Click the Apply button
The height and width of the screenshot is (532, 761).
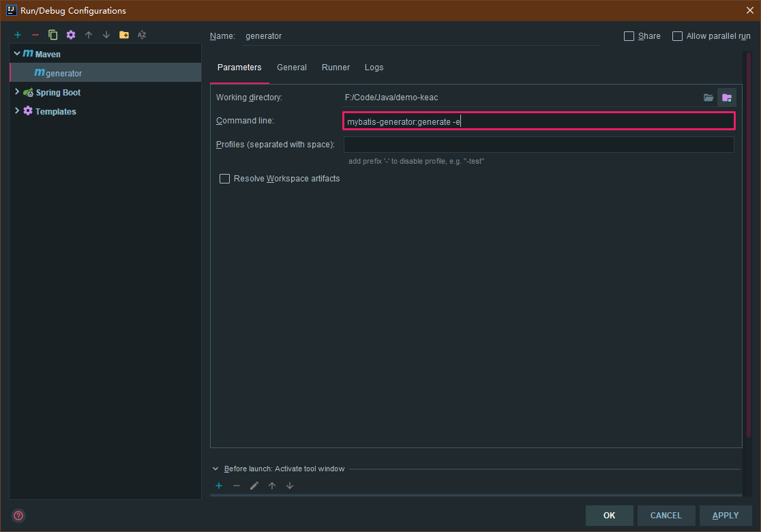pyautogui.click(x=726, y=516)
